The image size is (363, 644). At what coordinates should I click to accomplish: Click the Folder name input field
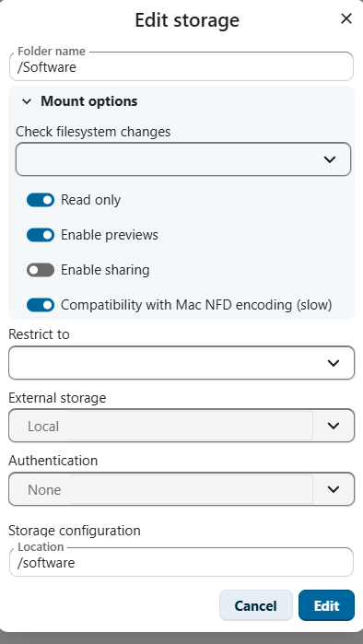click(181, 67)
